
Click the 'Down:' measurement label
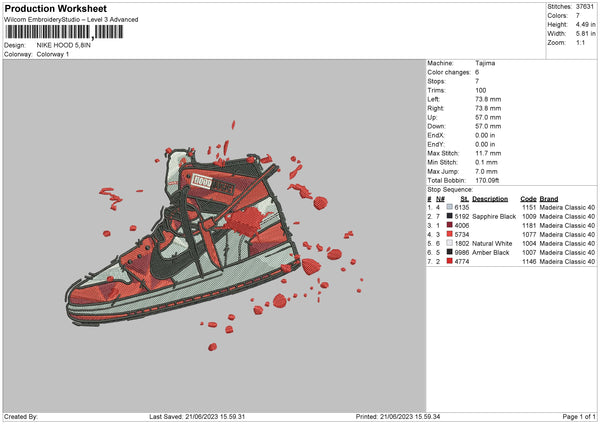click(x=436, y=126)
